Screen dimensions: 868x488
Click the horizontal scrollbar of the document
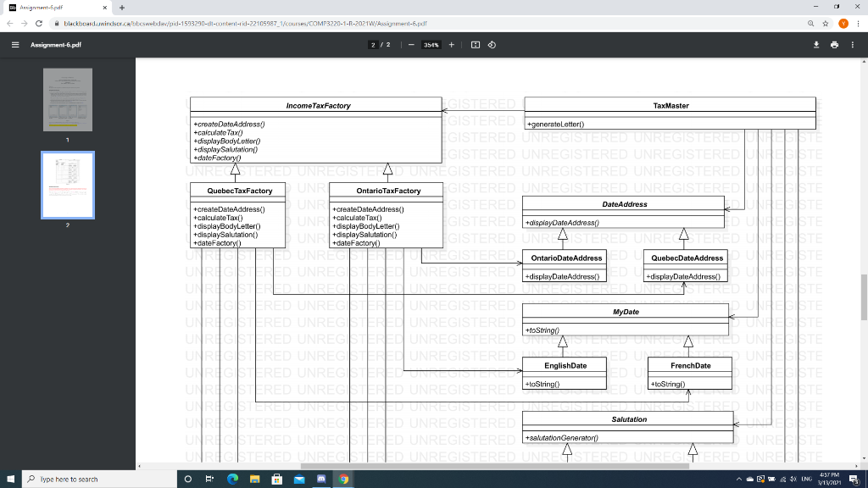point(495,466)
